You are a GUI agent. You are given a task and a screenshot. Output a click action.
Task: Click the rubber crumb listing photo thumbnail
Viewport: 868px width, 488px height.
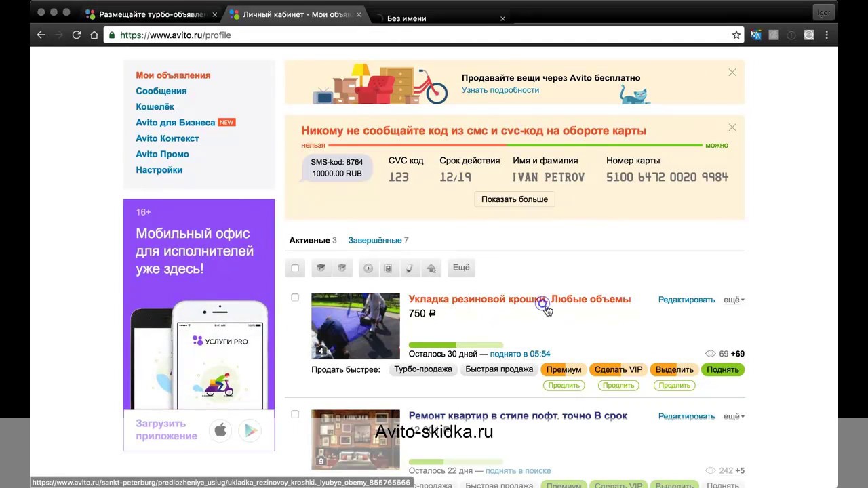[355, 325]
